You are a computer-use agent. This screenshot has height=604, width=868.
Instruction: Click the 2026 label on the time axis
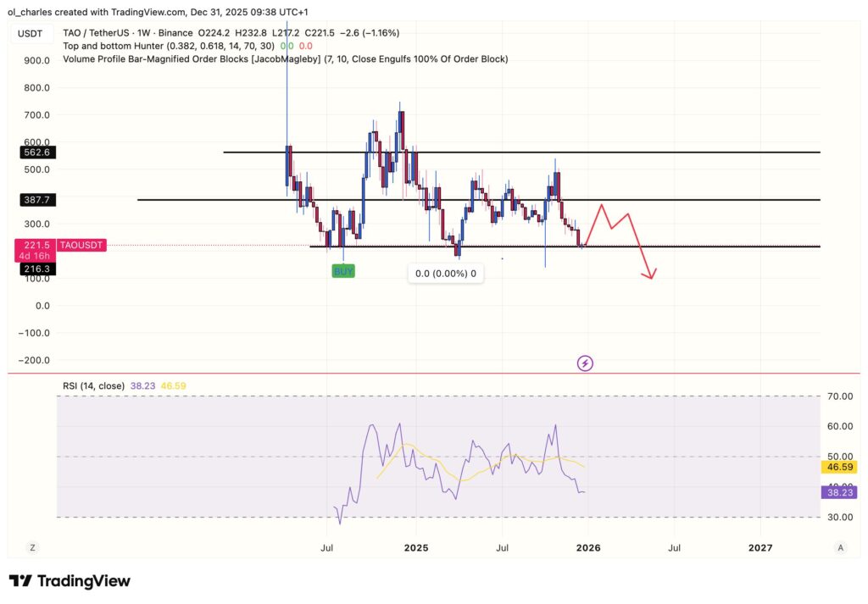click(x=587, y=548)
